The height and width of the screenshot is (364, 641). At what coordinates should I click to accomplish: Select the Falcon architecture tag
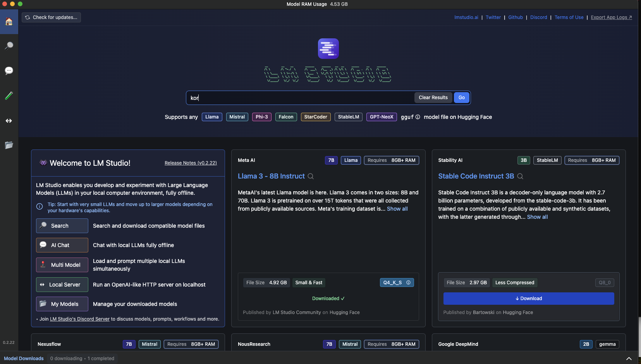pos(286,117)
